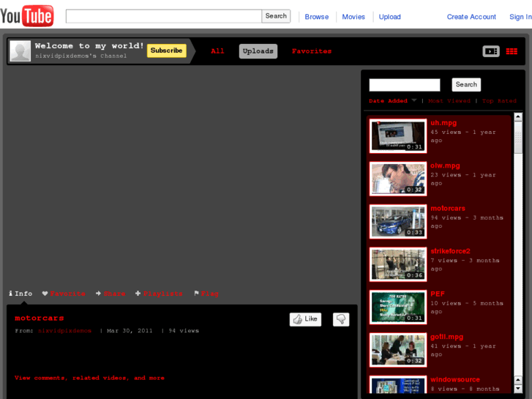Open the Upload link
532x399 pixels.
point(389,17)
